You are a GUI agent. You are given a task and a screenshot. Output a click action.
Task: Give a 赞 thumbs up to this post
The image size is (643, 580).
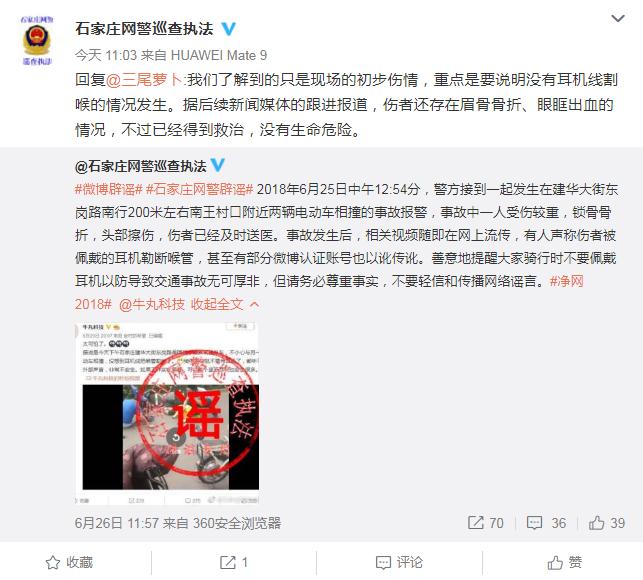click(565, 562)
